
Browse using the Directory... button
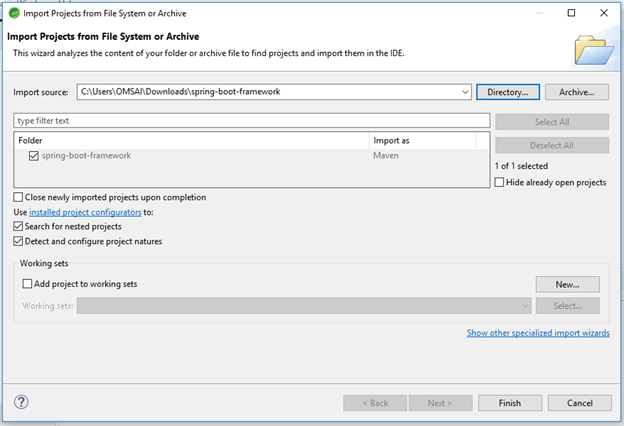pyautogui.click(x=508, y=92)
